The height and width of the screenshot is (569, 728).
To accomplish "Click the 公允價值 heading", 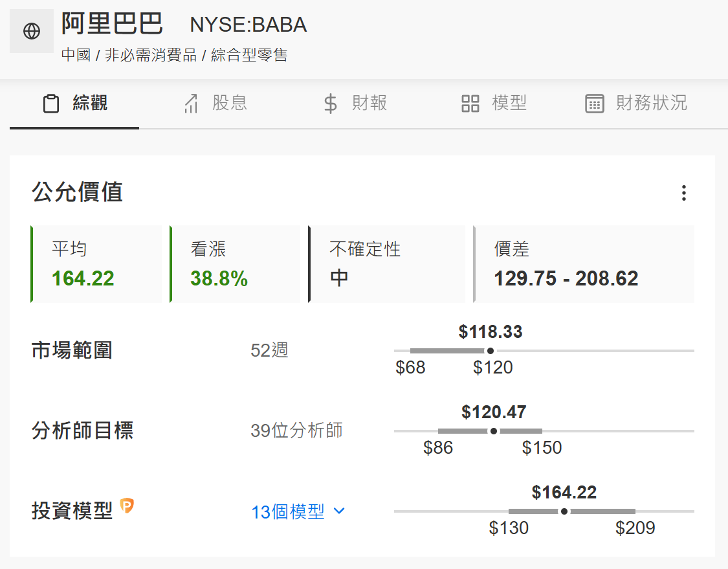I will tap(77, 192).
